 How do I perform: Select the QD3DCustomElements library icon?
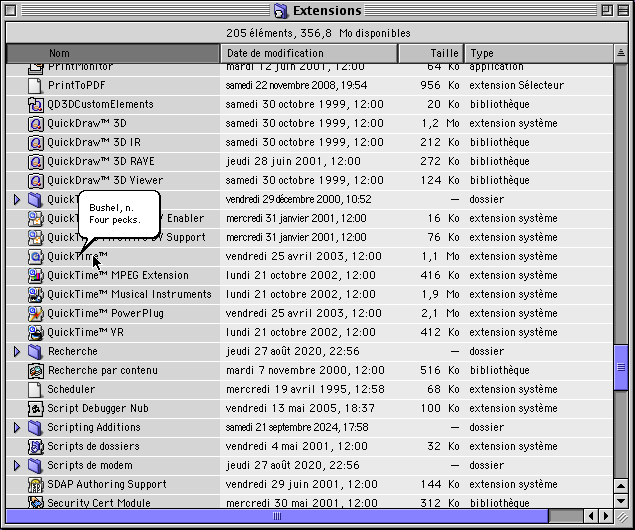[x=35, y=104]
